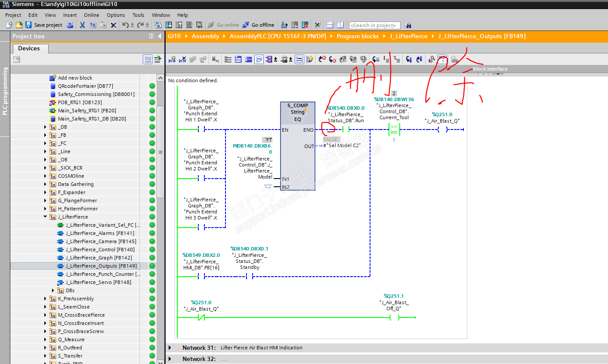Toggle the network comments speech-bubble icon

259,59
